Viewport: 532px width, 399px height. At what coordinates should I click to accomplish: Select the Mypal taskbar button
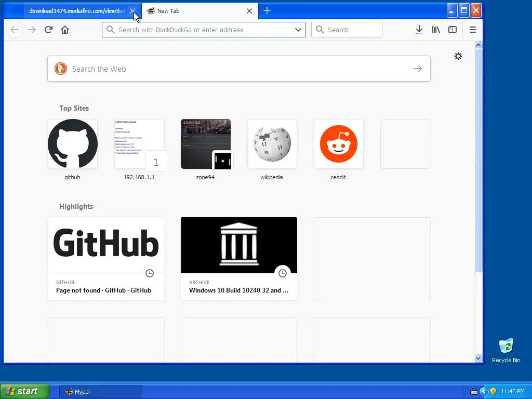(x=100, y=392)
